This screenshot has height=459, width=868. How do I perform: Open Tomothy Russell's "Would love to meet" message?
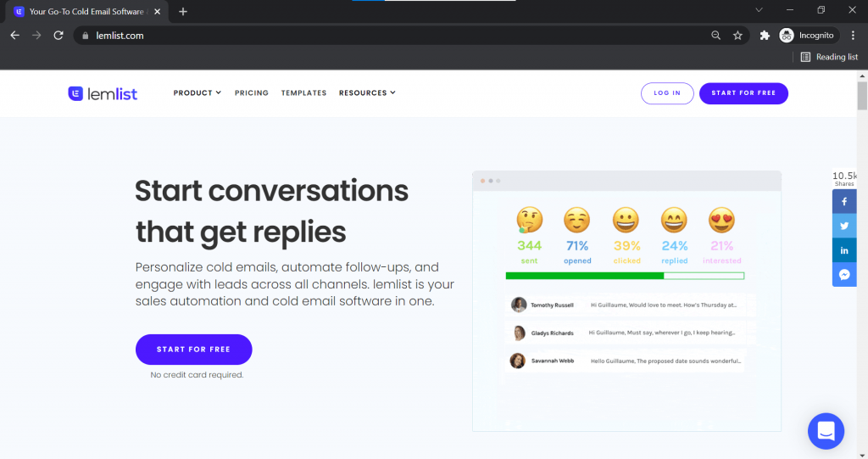[663, 305]
